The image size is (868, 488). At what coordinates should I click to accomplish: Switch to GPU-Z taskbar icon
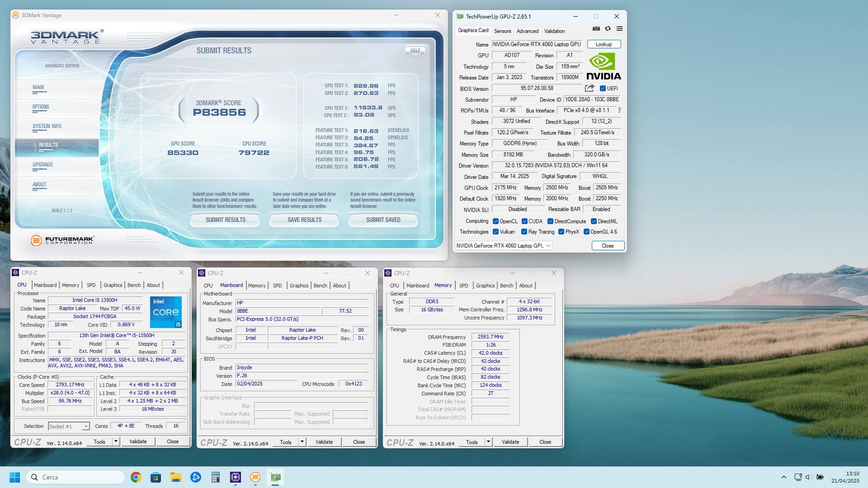[275, 477]
